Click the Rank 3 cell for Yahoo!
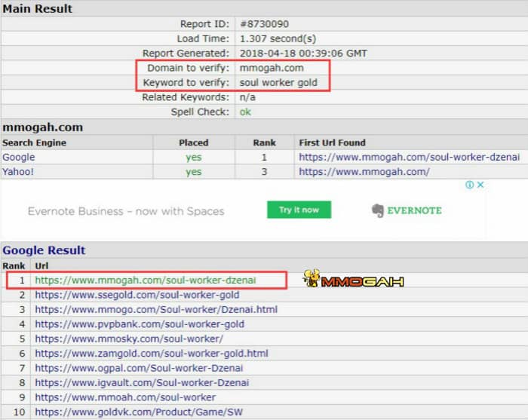This screenshot has height=420, width=528. point(264,172)
